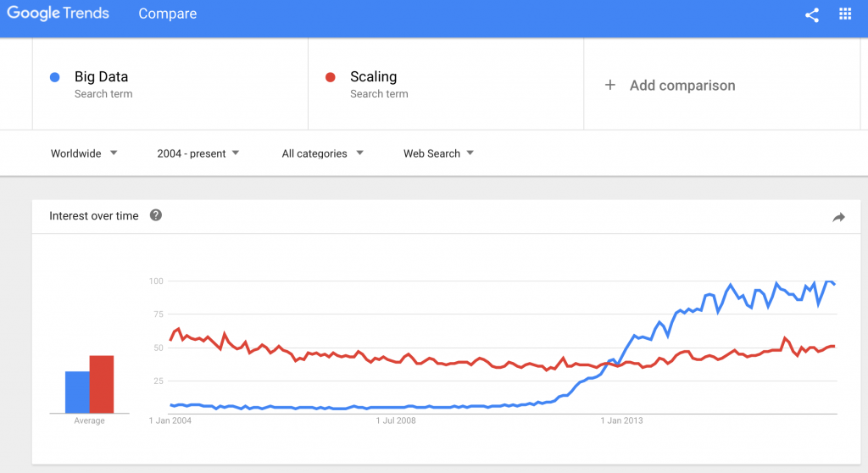
Task: Click the chart share arrow icon
Action: pos(838,217)
